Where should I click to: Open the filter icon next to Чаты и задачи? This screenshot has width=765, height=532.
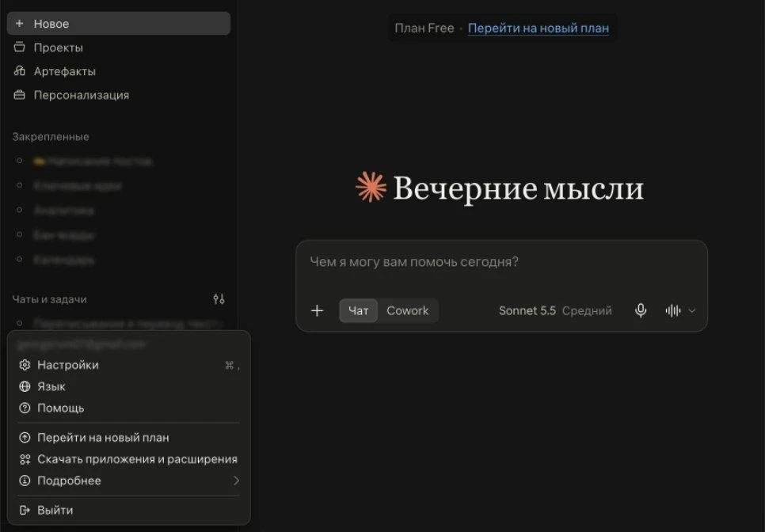[x=219, y=299]
